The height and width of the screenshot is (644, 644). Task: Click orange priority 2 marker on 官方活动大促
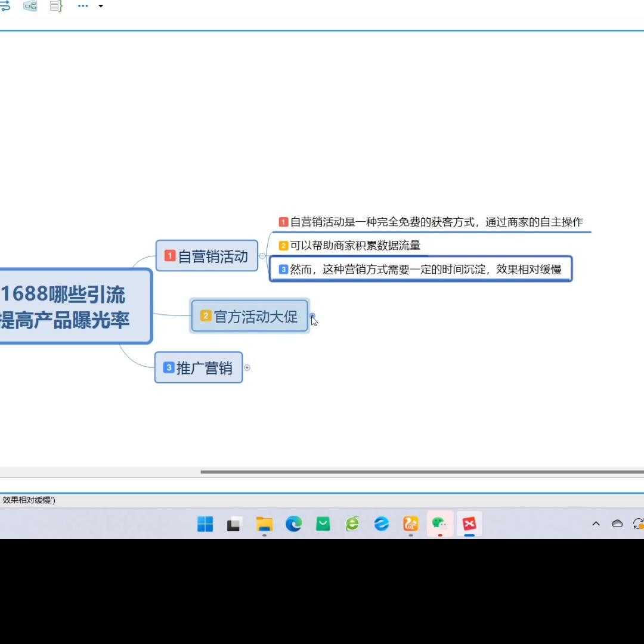pos(205,316)
